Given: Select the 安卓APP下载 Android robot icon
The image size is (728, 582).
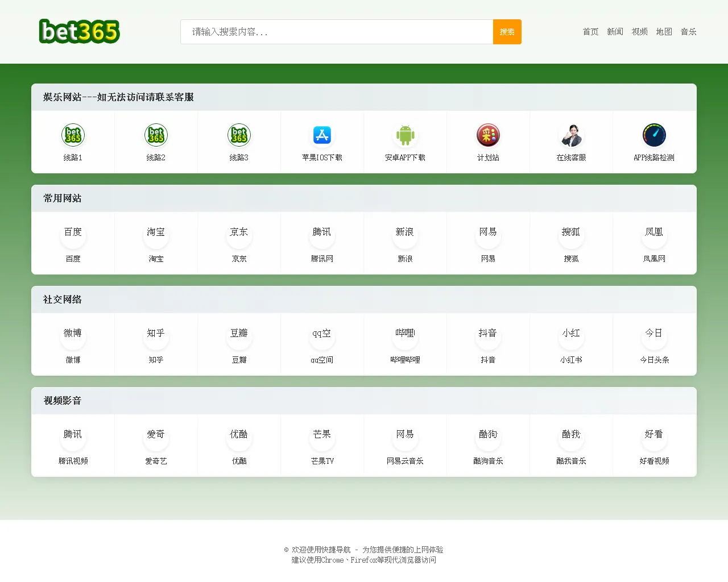Looking at the screenshot, I should coord(405,135).
